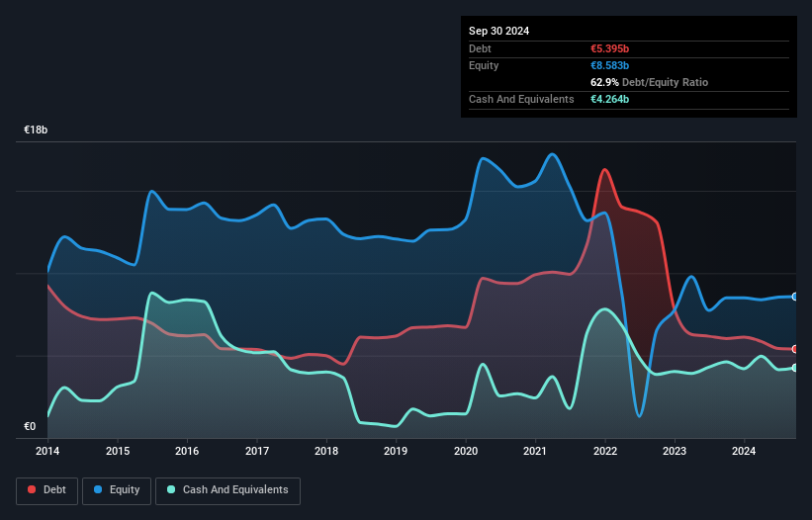Click the 2021 x-axis label

[x=535, y=451]
